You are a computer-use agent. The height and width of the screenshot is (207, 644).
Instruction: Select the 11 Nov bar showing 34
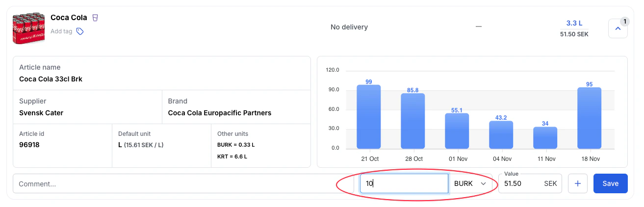[x=545, y=138]
